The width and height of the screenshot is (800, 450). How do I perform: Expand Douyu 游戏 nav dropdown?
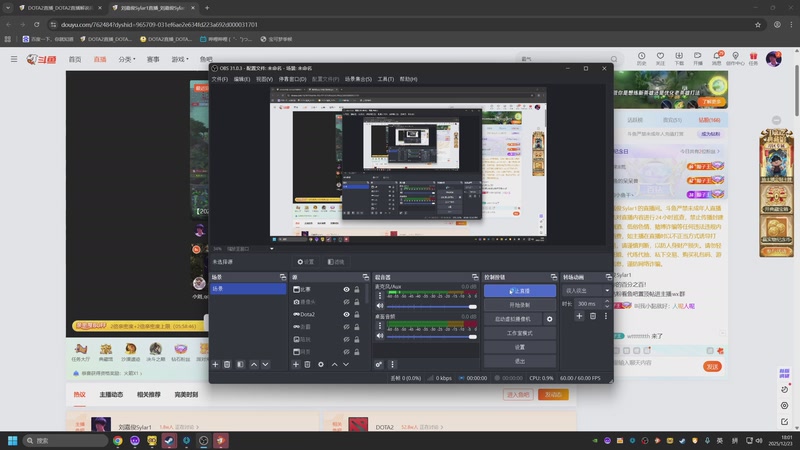[180, 59]
